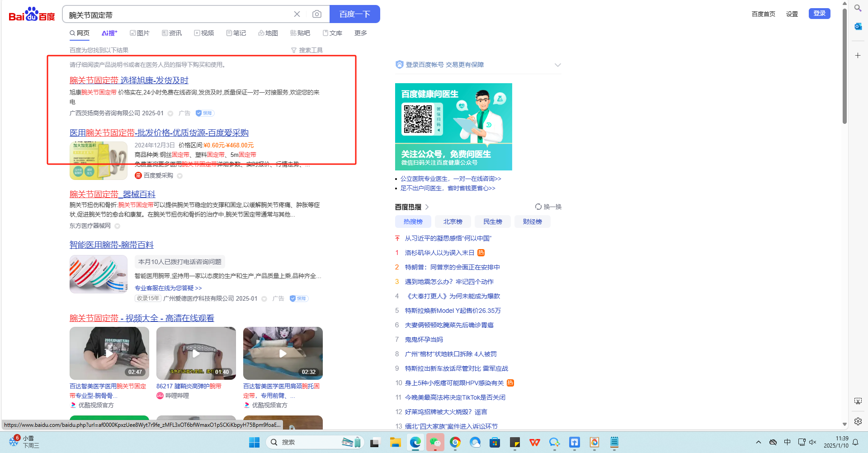Screen dimensions: 868x453
Task: Open WeChat from the taskbar
Action: tap(435, 442)
